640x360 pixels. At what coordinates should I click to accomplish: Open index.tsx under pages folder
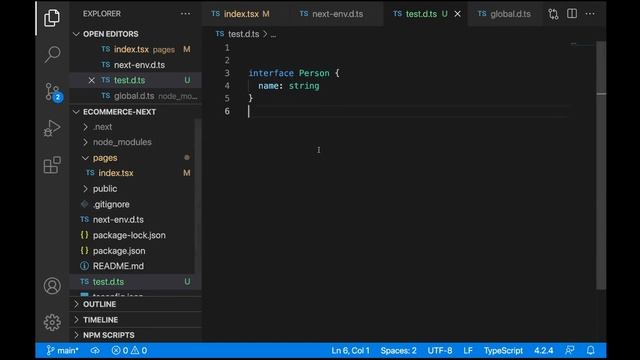[x=136, y=173]
